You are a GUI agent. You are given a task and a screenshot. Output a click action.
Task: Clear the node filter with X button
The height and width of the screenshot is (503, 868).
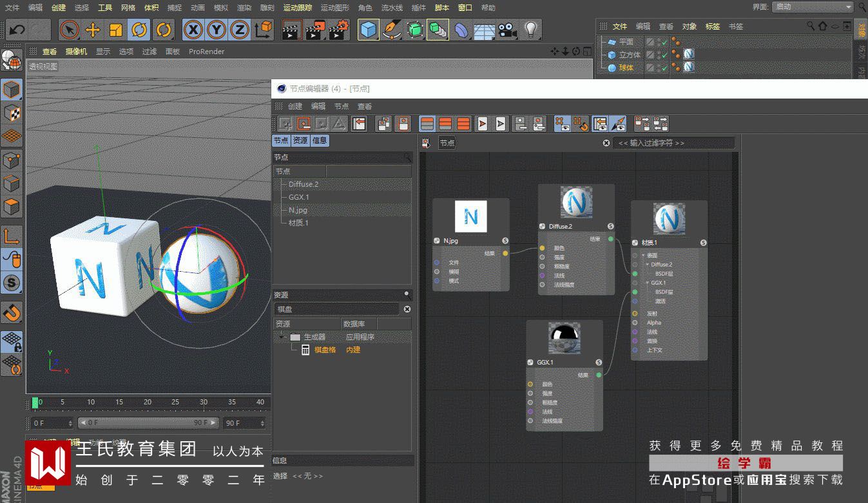point(606,143)
